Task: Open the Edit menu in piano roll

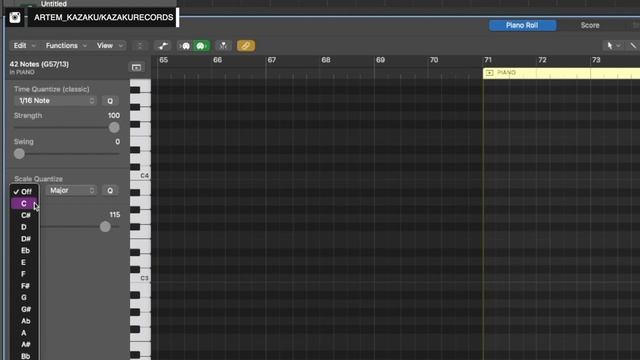Action: click(x=24, y=46)
